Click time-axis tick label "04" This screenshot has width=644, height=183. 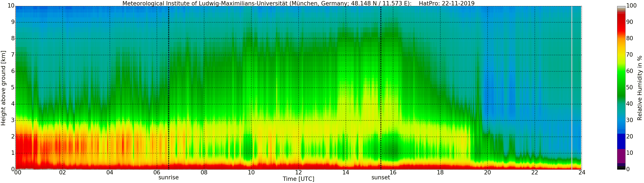pyautogui.click(x=110, y=172)
